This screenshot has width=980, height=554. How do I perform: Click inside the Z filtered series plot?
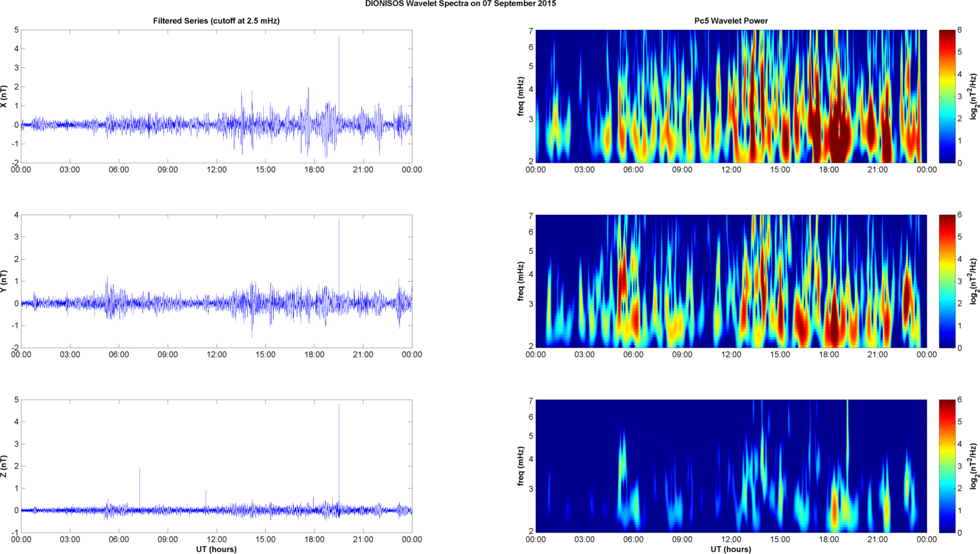(x=216, y=466)
